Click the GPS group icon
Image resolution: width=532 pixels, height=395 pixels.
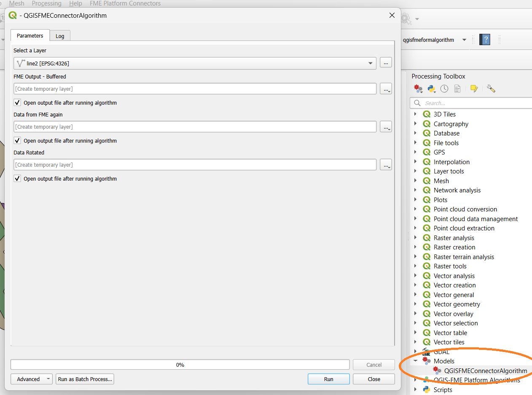coord(427,152)
